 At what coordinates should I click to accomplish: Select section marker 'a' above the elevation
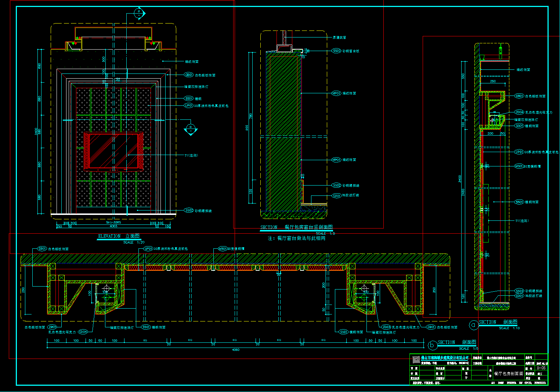tap(139, 13)
